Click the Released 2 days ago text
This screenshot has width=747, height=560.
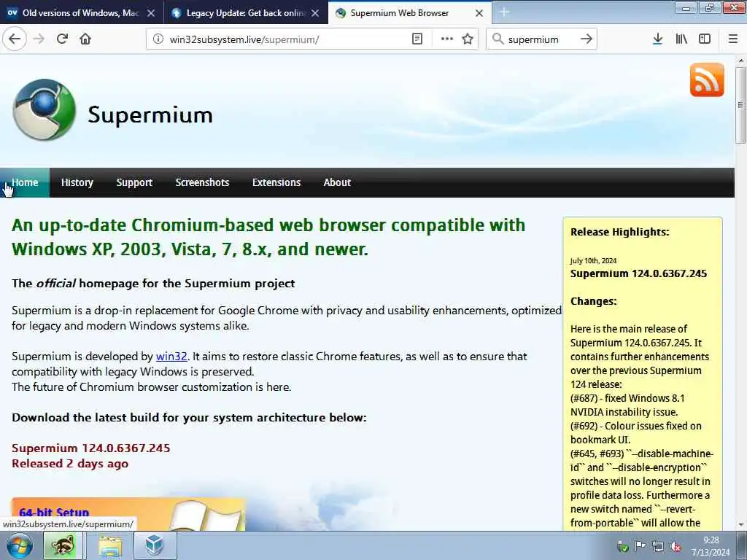(70, 463)
